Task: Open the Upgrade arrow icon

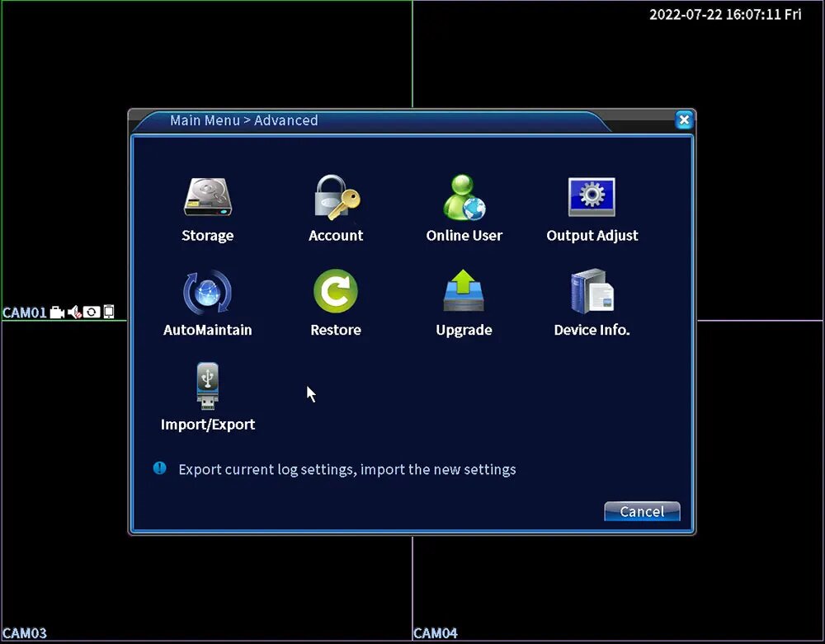Action: click(464, 291)
